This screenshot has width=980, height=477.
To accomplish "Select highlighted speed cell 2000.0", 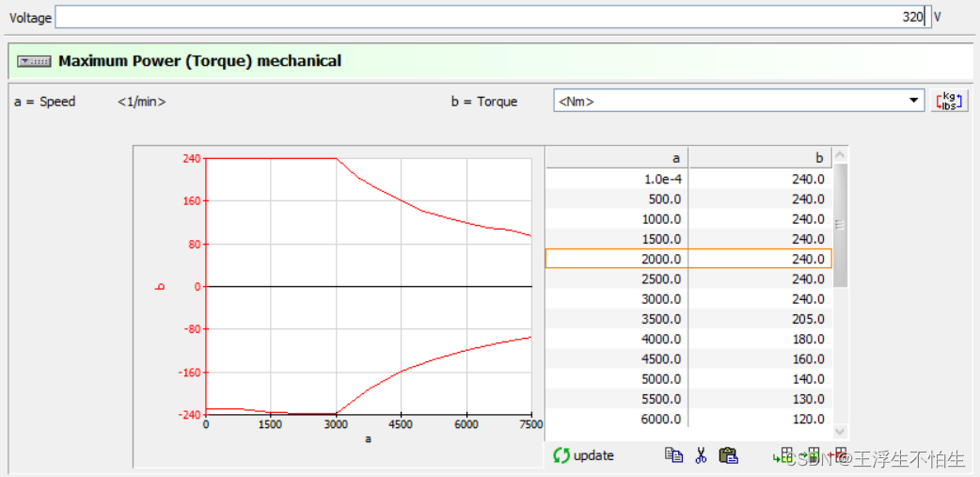I will click(x=617, y=259).
